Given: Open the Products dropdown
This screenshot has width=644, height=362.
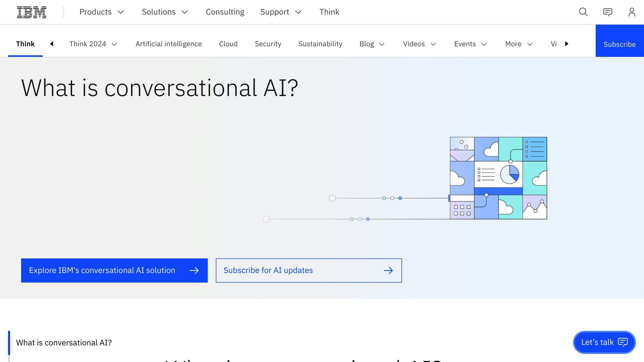Looking at the screenshot, I should [101, 12].
